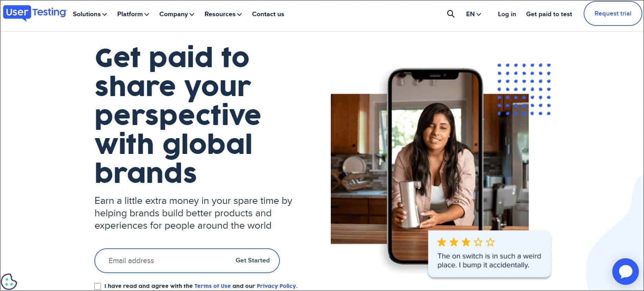This screenshot has height=291, width=644.
Task: Click the phone image of woman
Action: (435, 166)
